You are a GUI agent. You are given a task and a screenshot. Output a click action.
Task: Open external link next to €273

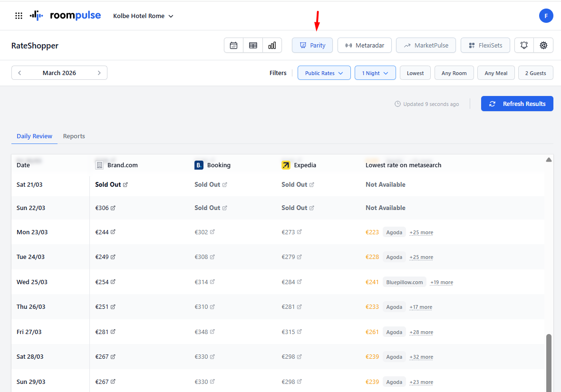pos(300,232)
